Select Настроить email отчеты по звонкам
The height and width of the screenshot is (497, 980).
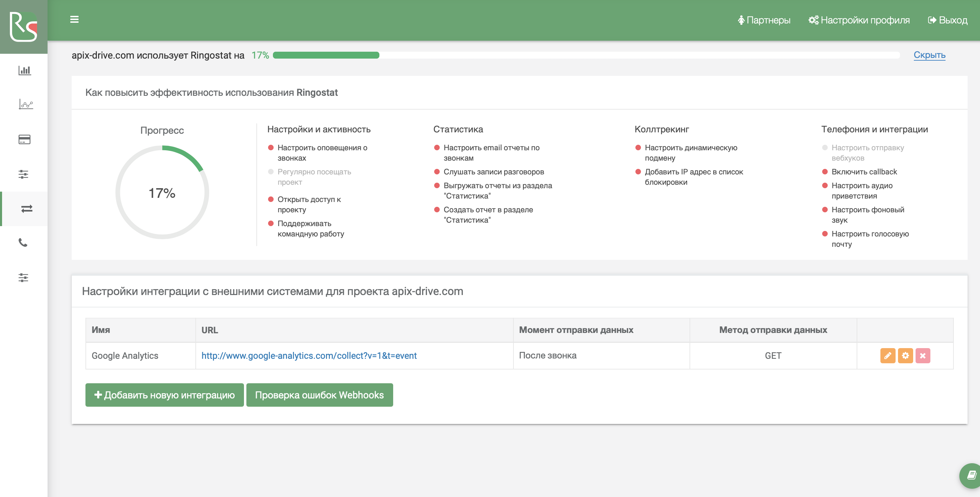click(x=491, y=153)
